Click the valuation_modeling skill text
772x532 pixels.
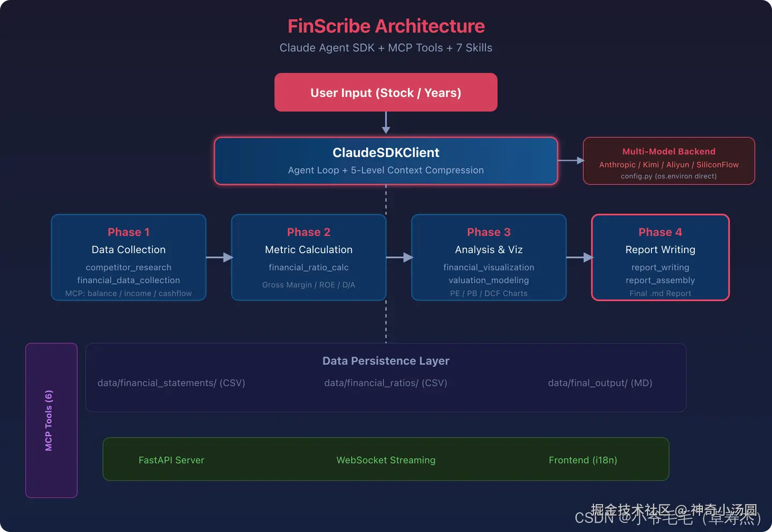coord(489,280)
